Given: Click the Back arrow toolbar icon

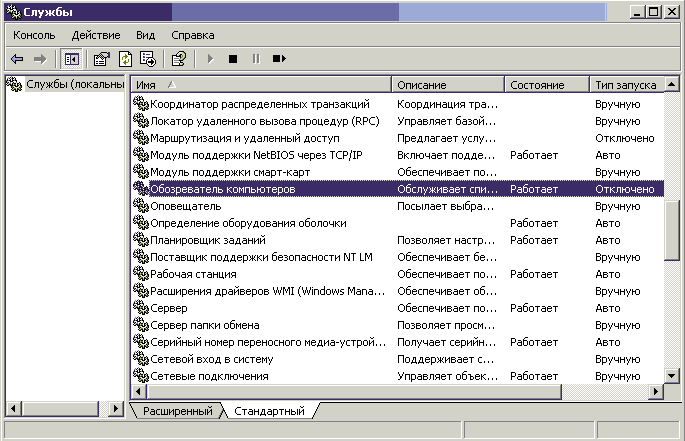Looking at the screenshot, I should (17, 59).
